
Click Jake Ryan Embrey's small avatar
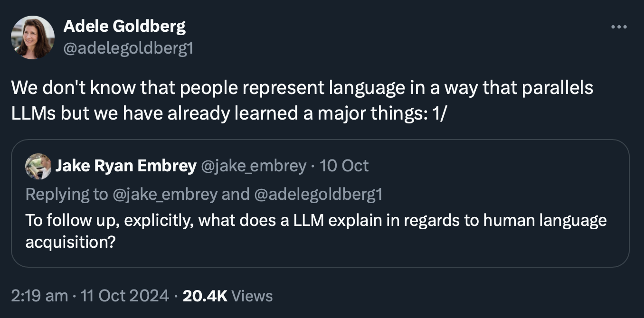38,166
